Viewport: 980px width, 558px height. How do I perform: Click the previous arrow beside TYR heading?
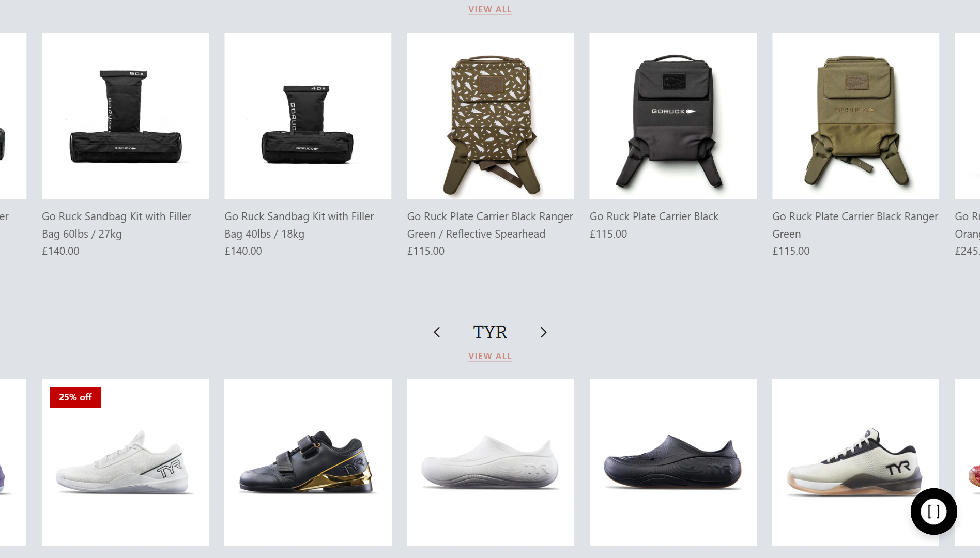pyautogui.click(x=437, y=332)
